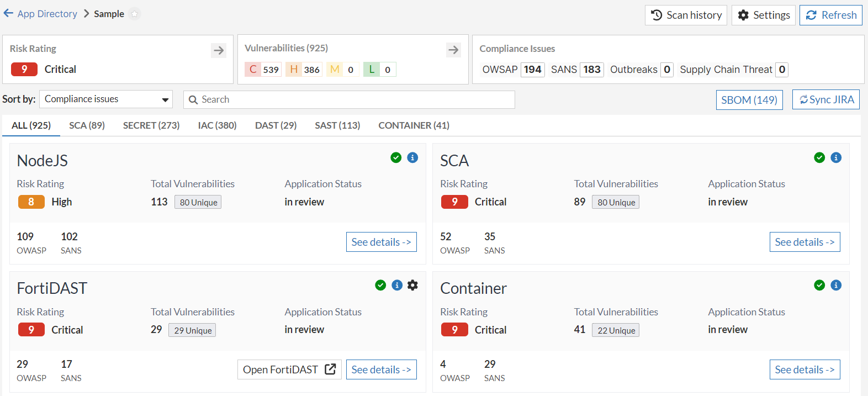Switch to the SECRET (273) tab
The height and width of the screenshot is (396, 868).
click(x=151, y=125)
